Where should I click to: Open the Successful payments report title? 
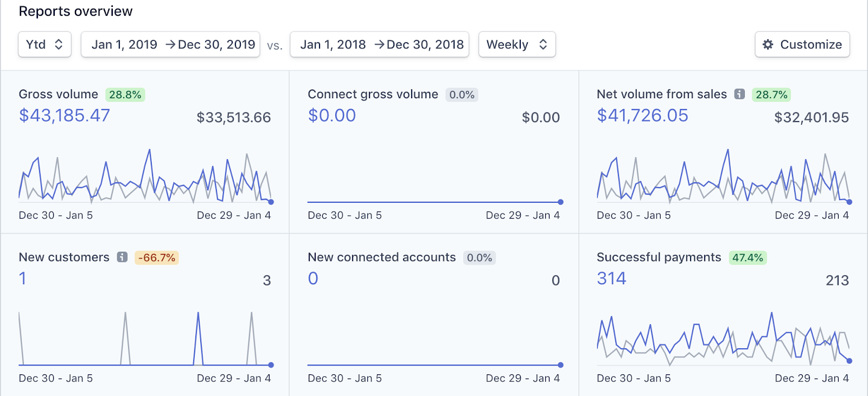(x=659, y=257)
